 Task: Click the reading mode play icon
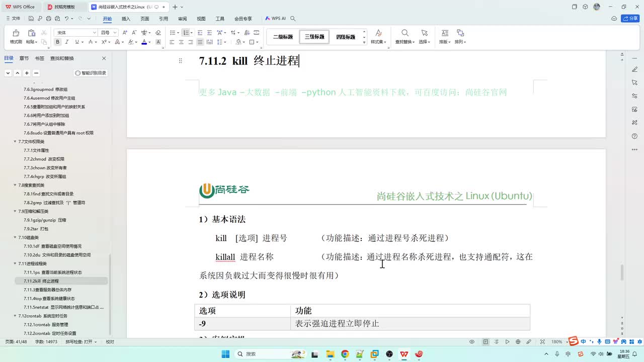pyautogui.click(x=507, y=342)
